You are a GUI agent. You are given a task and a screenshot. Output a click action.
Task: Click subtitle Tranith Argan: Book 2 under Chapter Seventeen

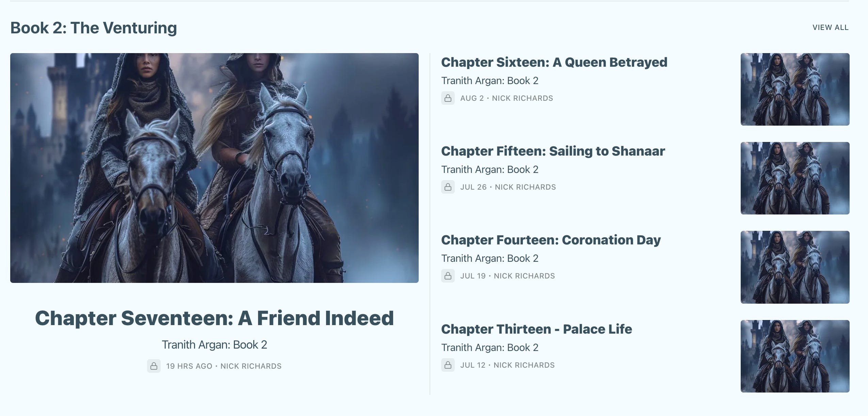pos(214,345)
